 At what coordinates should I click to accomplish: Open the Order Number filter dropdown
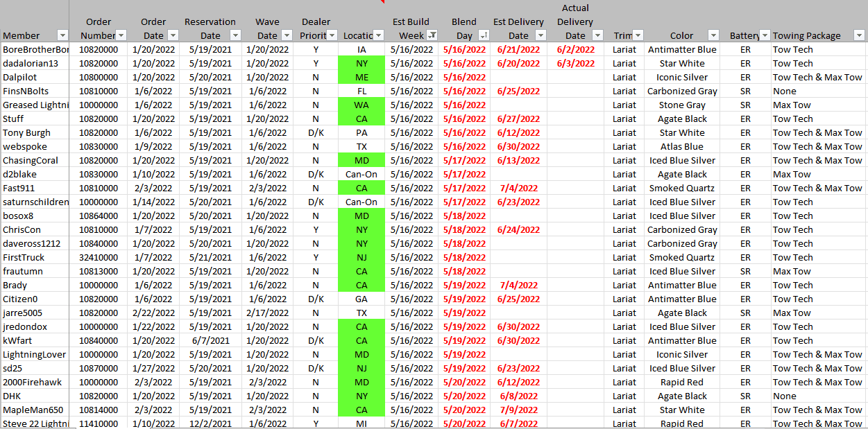coord(121,35)
